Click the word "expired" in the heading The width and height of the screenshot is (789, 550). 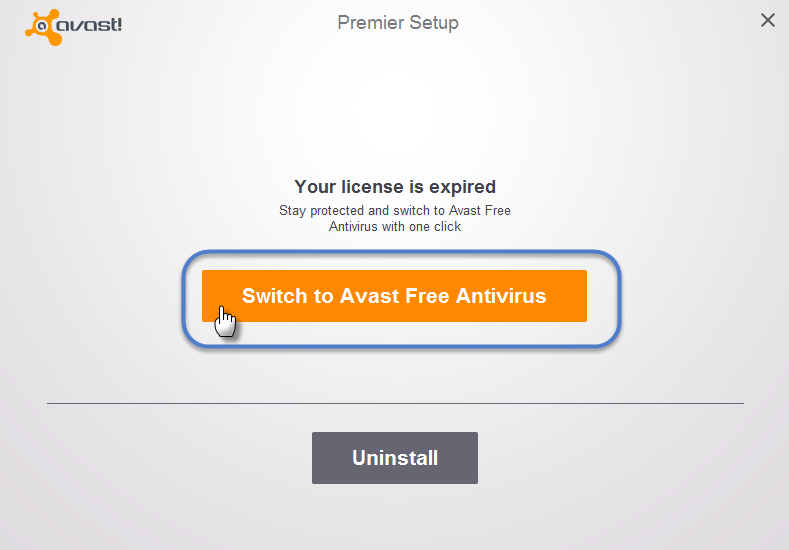(x=462, y=187)
